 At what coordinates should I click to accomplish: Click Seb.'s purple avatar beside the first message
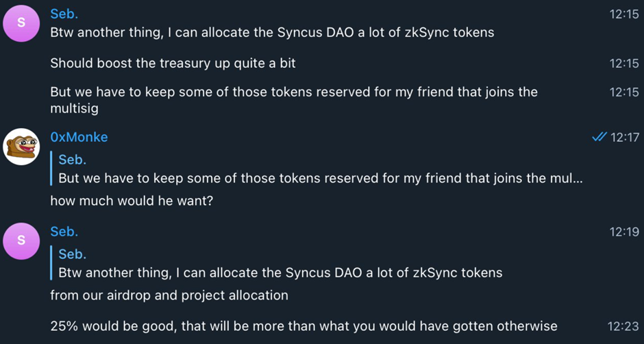(21, 23)
